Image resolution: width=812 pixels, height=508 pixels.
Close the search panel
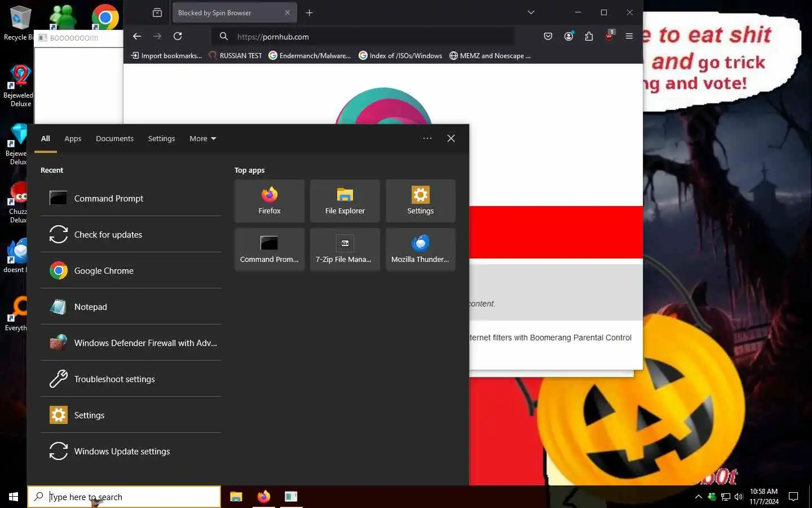(451, 138)
